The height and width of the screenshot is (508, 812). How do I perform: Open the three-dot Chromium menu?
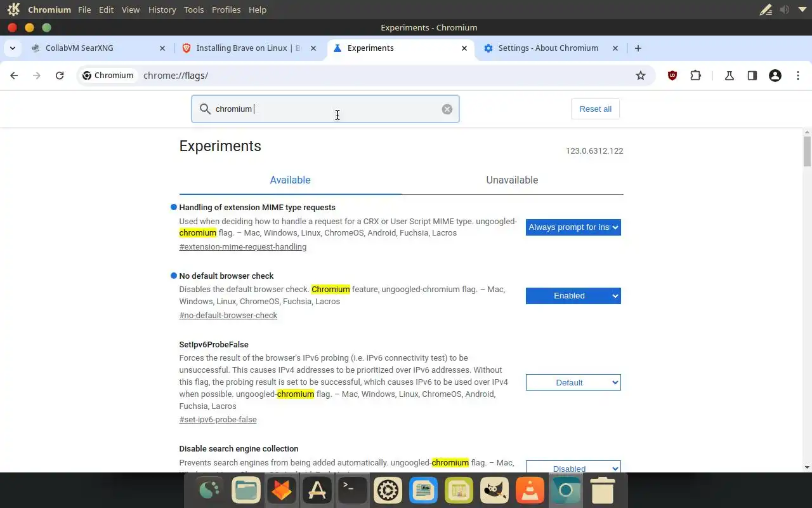(x=798, y=76)
